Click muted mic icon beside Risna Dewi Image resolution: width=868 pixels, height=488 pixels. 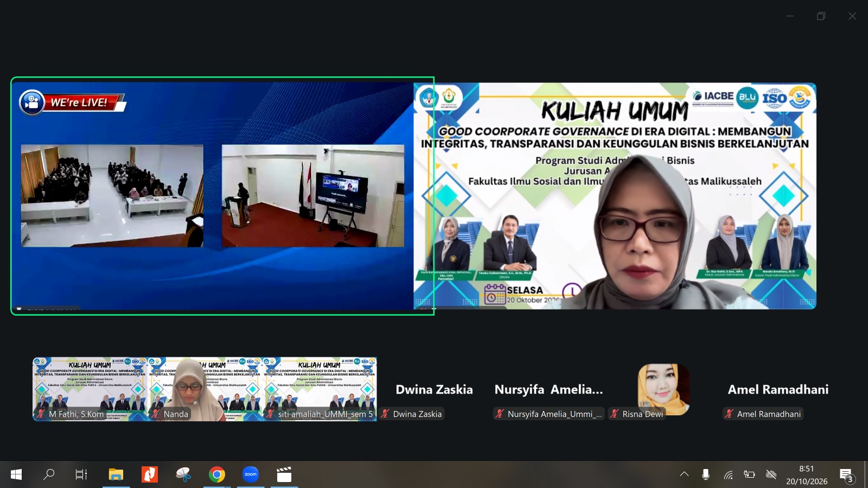615,414
